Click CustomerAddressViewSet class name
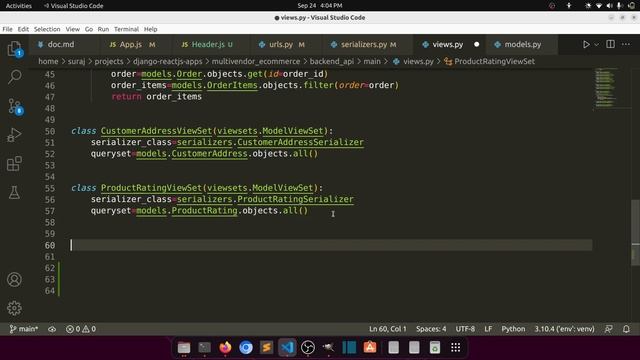Image resolution: width=640 pixels, height=360 pixels. point(156,131)
